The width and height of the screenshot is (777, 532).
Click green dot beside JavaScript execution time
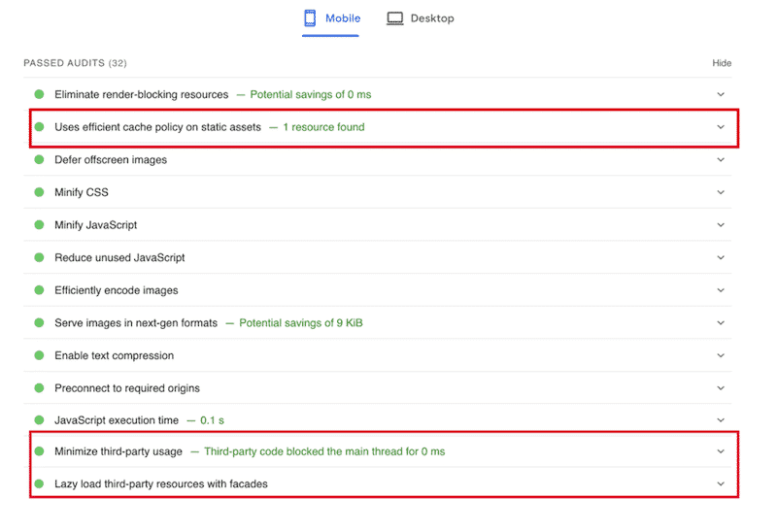39,420
